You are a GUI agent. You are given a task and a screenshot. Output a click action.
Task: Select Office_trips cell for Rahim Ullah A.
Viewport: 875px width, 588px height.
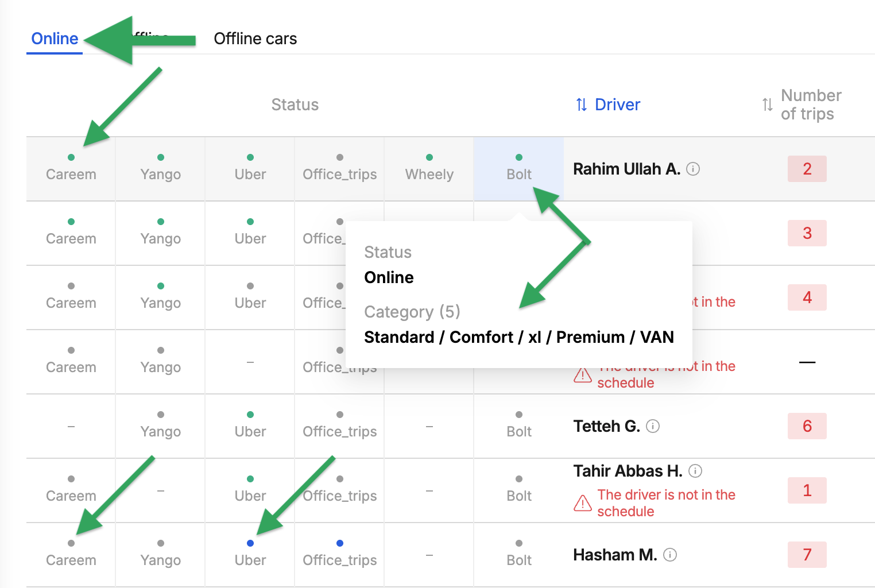point(340,169)
